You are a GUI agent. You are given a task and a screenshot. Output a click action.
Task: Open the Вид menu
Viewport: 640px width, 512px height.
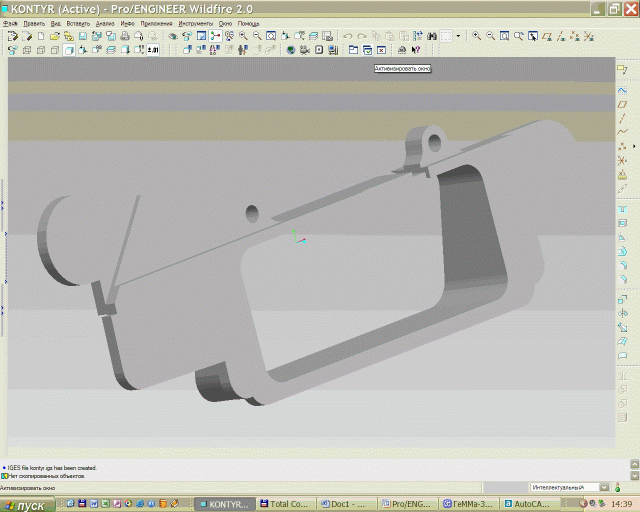[56, 24]
